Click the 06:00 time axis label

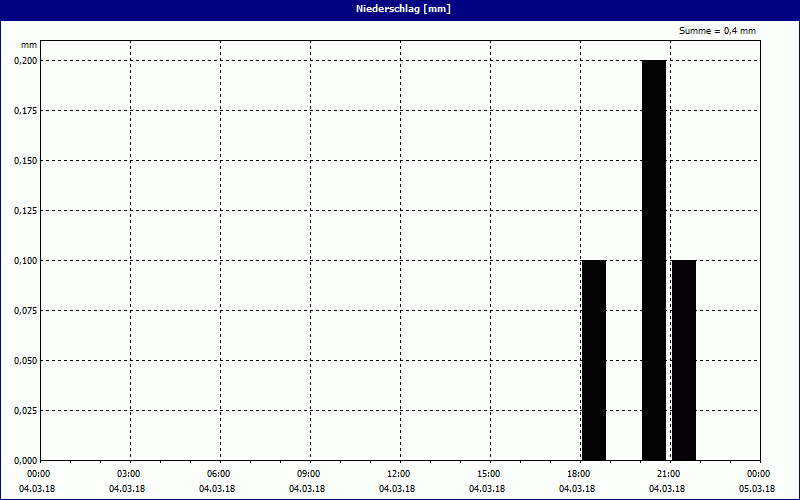point(219,474)
